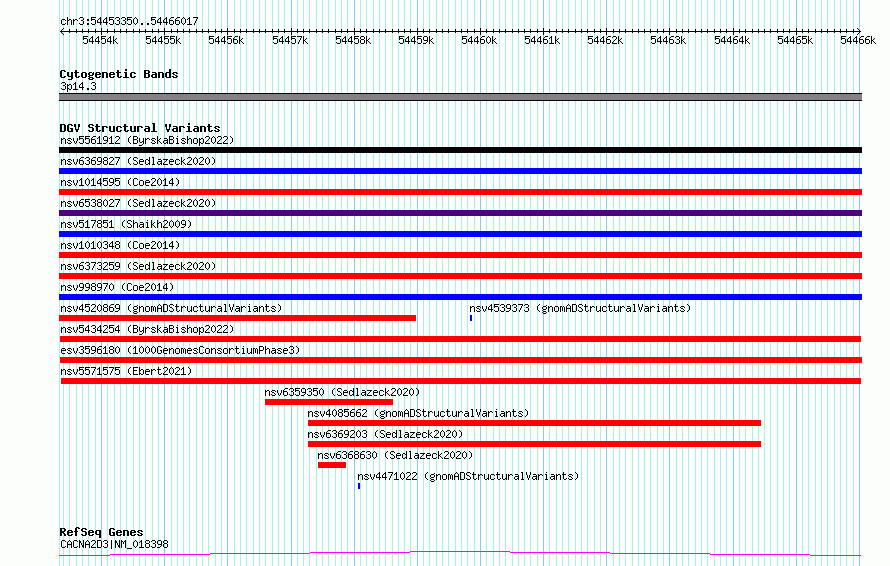Click the Cytogenetic Bands track title
Image resolution: width=890 pixels, height=566 pixels.
point(119,74)
